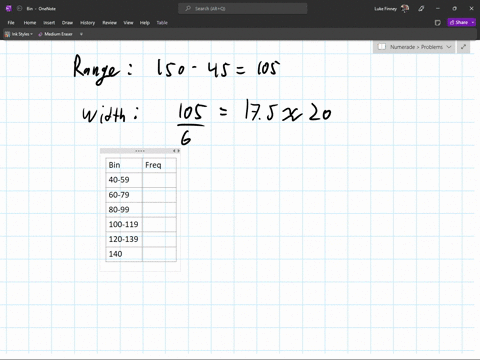Switch to the Help tab

point(145,23)
